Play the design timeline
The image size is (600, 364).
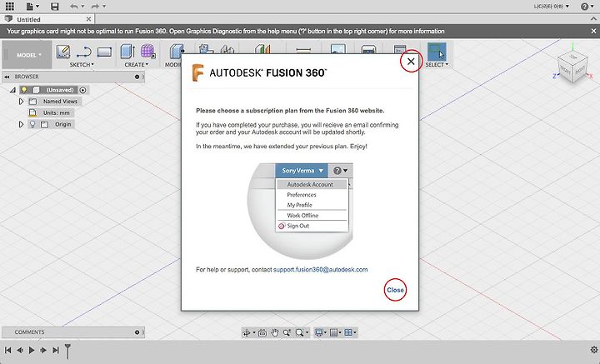32,350
